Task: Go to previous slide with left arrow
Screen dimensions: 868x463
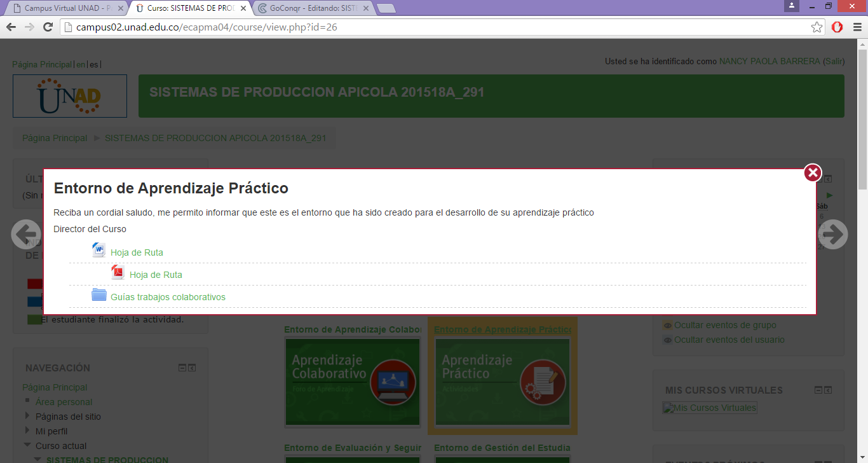Action: pos(26,235)
